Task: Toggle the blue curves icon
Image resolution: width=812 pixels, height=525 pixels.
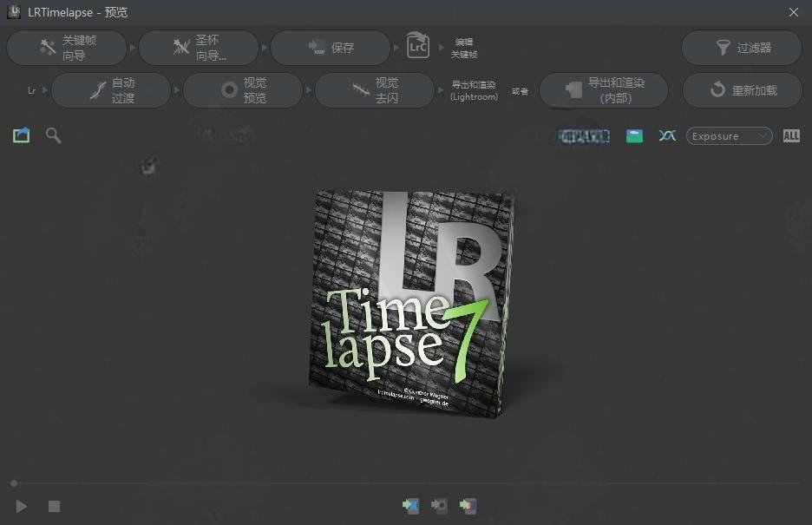Action: tap(667, 135)
